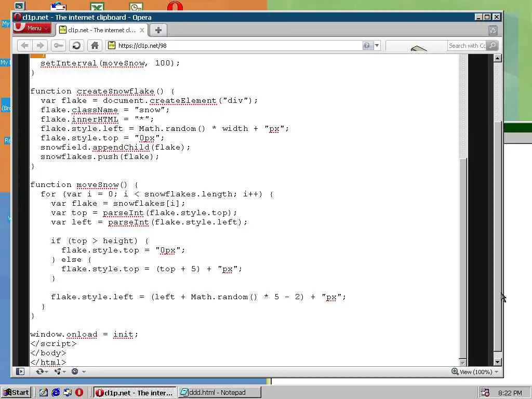
Task: Click the function moveSnow() line
Action: coord(84,185)
